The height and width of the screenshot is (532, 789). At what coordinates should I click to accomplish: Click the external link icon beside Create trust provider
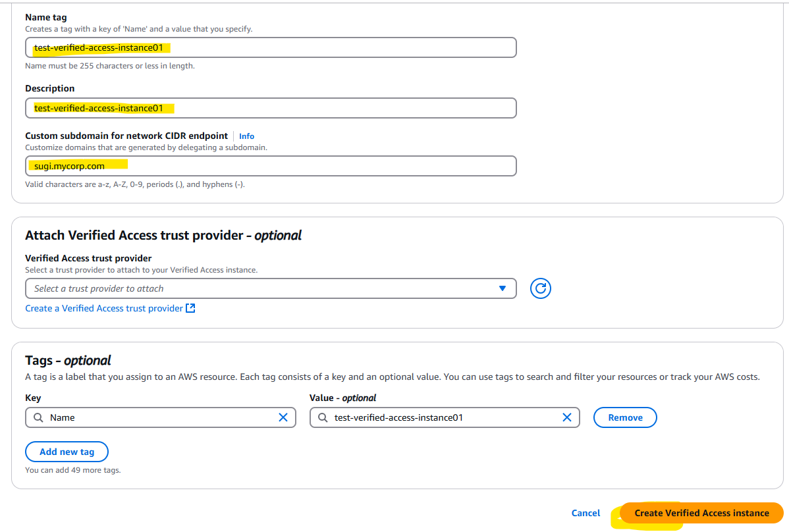pos(191,308)
